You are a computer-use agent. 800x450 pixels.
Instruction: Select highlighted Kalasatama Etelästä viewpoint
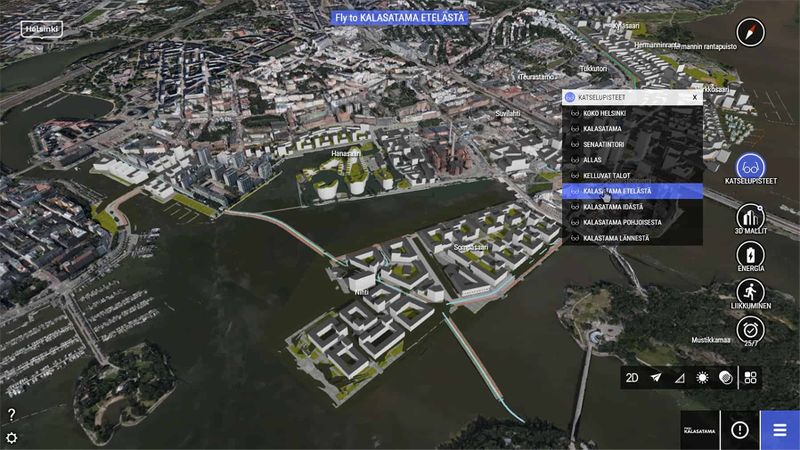pos(632,191)
